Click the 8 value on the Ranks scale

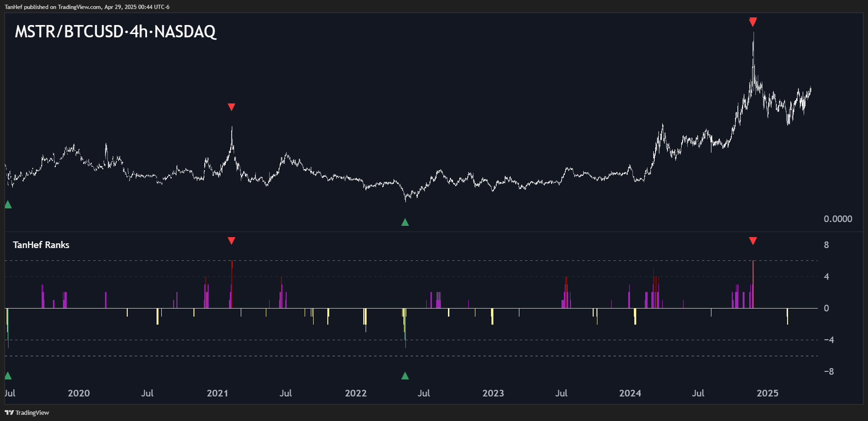(x=826, y=245)
